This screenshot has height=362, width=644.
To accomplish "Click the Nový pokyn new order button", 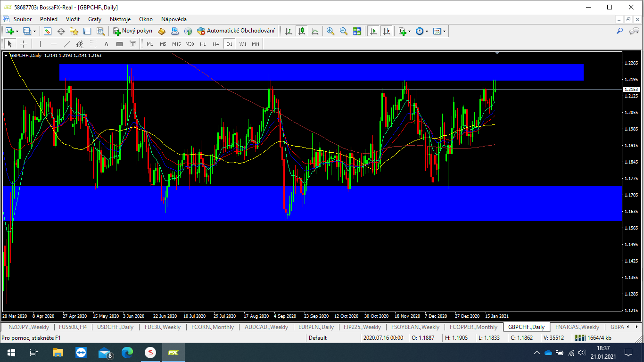I will (132, 31).
